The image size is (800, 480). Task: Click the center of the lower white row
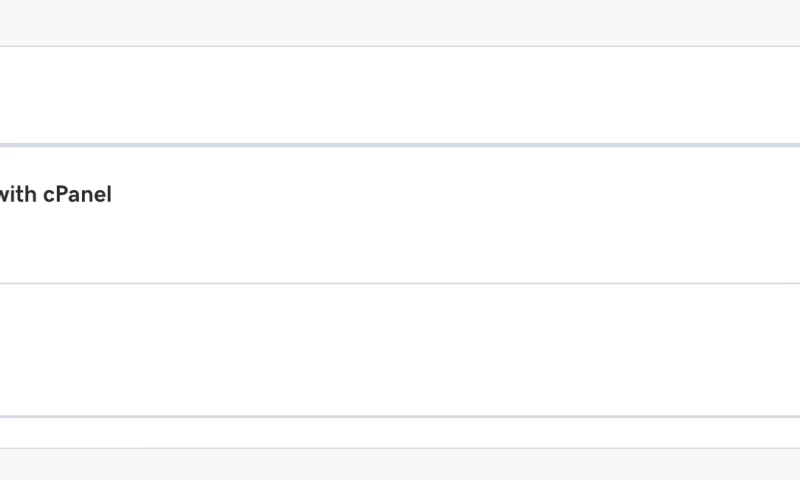pos(400,350)
